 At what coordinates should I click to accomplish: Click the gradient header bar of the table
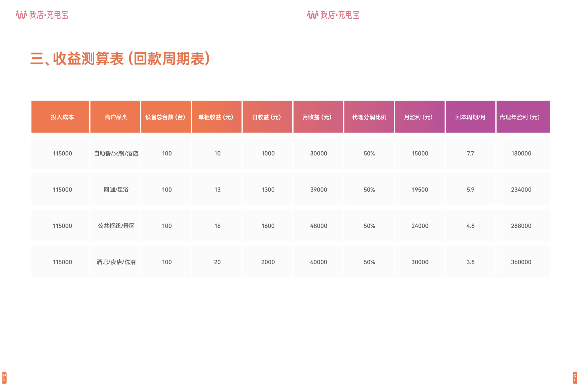click(x=290, y=117)
